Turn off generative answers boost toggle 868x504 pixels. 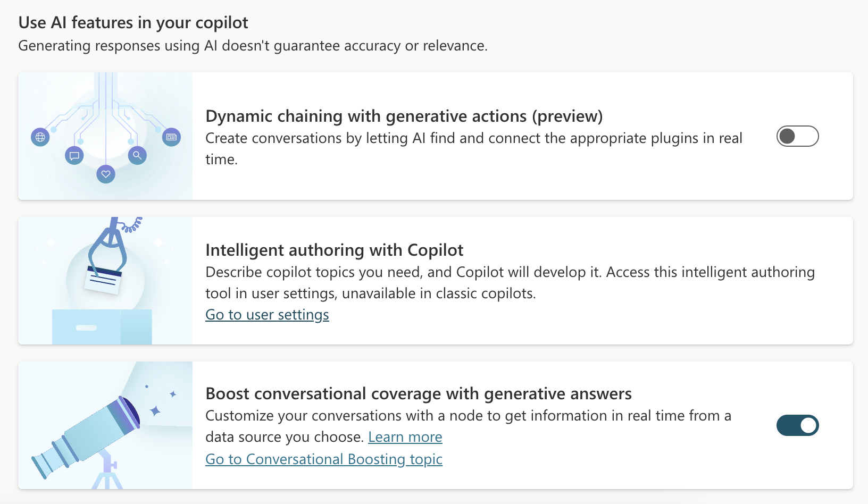pos(797,425)
